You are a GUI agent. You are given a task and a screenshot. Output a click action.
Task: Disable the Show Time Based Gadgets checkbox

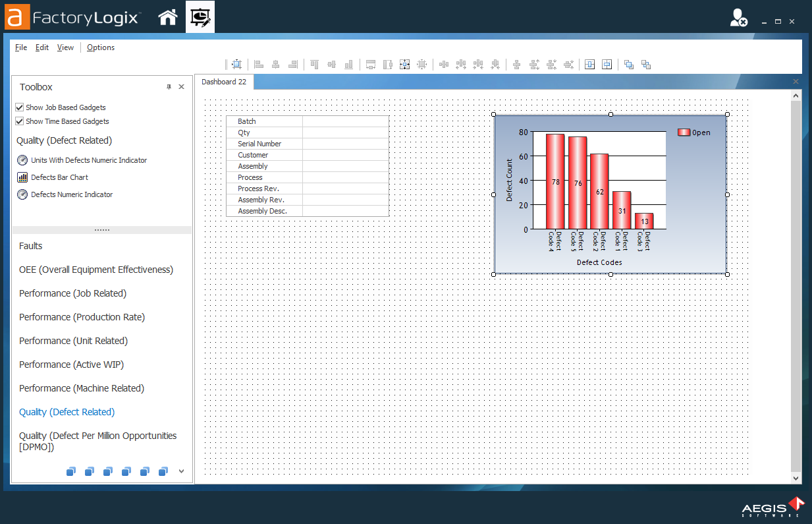coord(20,121)
